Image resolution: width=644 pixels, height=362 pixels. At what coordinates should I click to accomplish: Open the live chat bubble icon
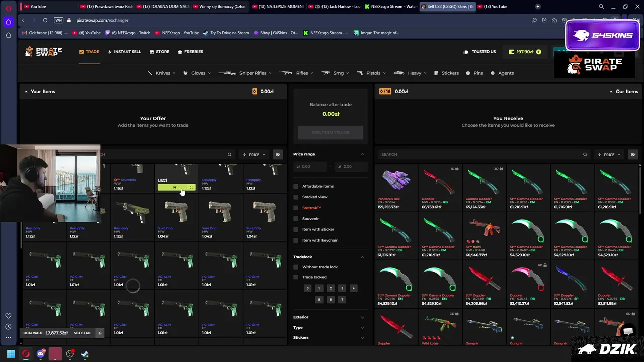[627, 331]
